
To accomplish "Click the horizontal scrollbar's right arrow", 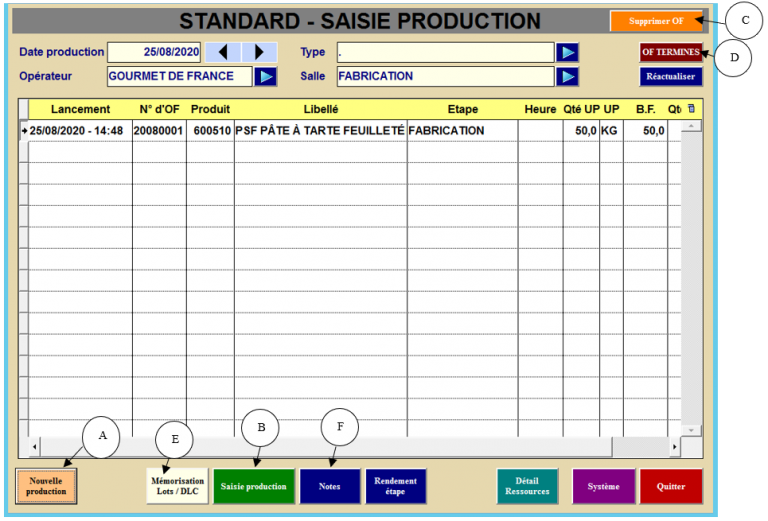I will point(674,446).
